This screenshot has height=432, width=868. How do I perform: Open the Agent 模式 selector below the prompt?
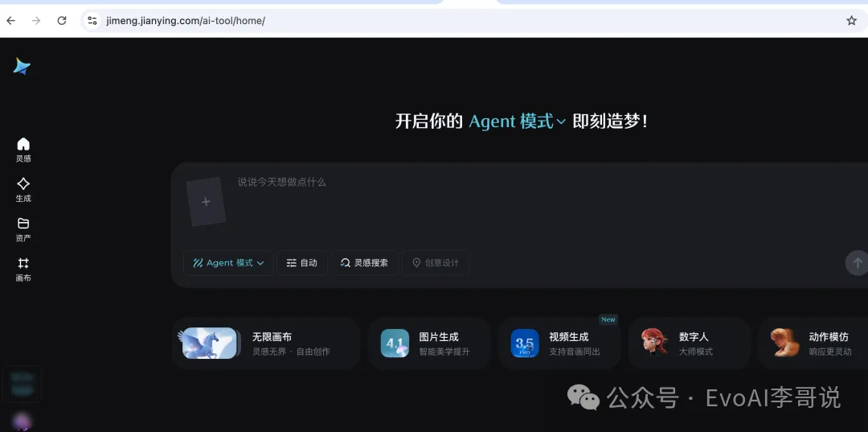point(228,263)
